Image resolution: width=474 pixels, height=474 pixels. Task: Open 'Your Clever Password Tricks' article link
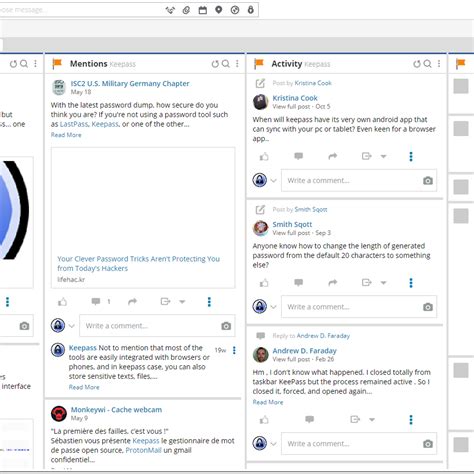click(x=138, y=263)
